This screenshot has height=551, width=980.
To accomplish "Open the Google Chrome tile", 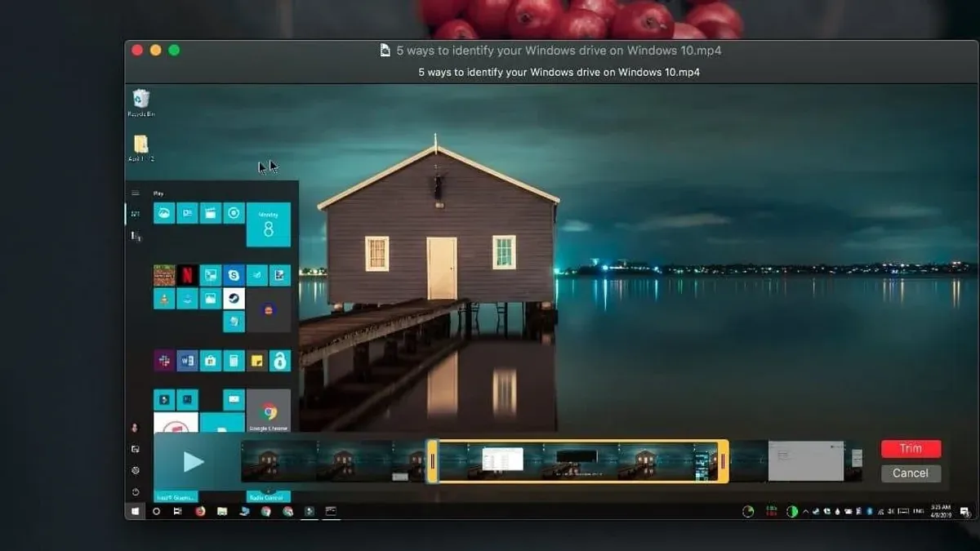I will tap(269, 411).
